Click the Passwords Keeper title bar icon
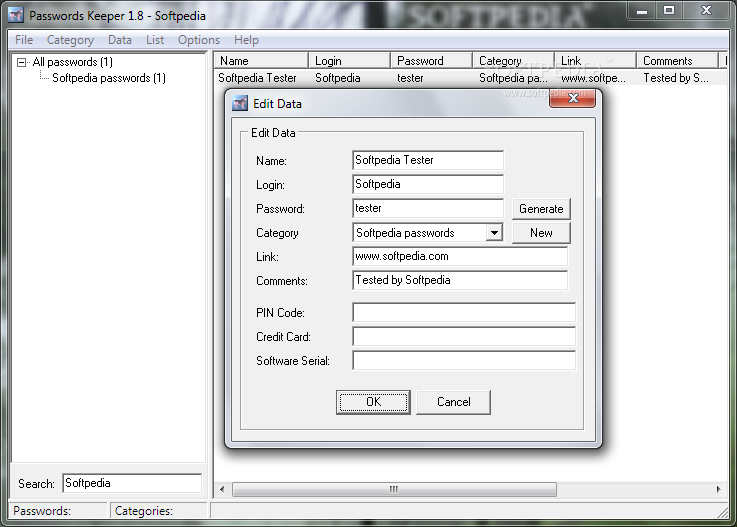 pos(16,15)
